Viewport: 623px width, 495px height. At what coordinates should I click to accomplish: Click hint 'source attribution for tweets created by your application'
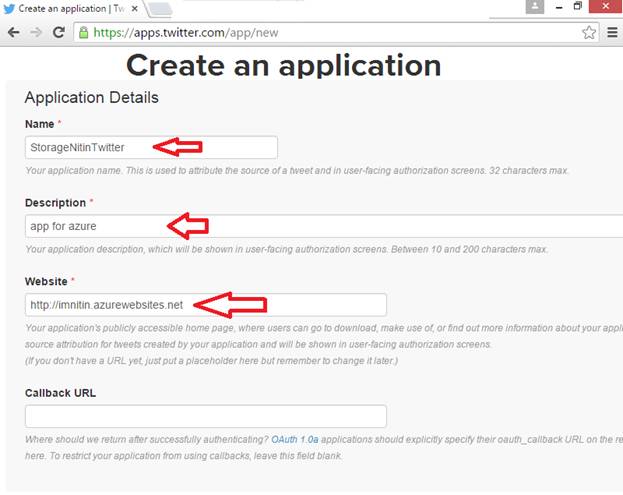pyautogui.click(x=141, y=344)
